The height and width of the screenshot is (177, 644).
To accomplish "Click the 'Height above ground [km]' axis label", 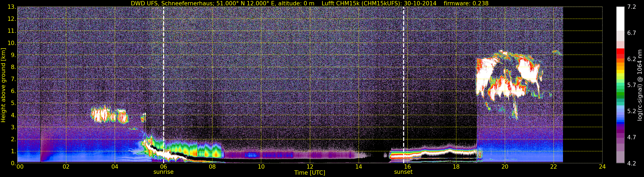I will tap(3, 85).
